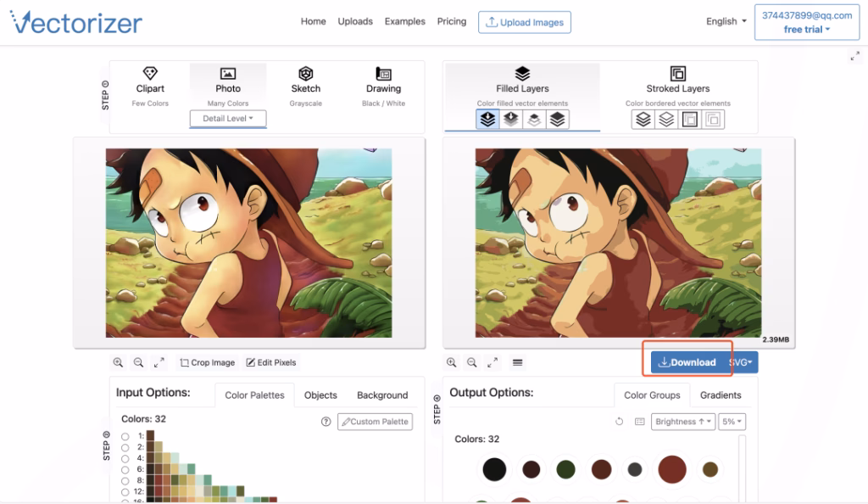This screenshot has width=868, height=504.
Task: Reset output colors with the circular arrow icon
Action: tap(620, 422)
